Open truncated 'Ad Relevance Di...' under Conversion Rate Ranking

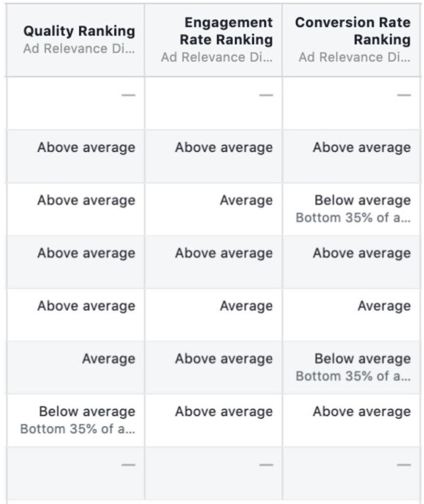pyautogui.click(x=355, y=57)
